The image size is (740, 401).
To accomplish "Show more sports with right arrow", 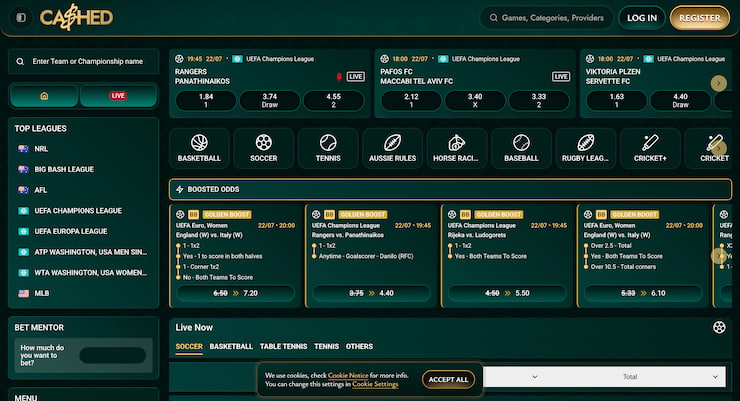I will tap(719, 148).
